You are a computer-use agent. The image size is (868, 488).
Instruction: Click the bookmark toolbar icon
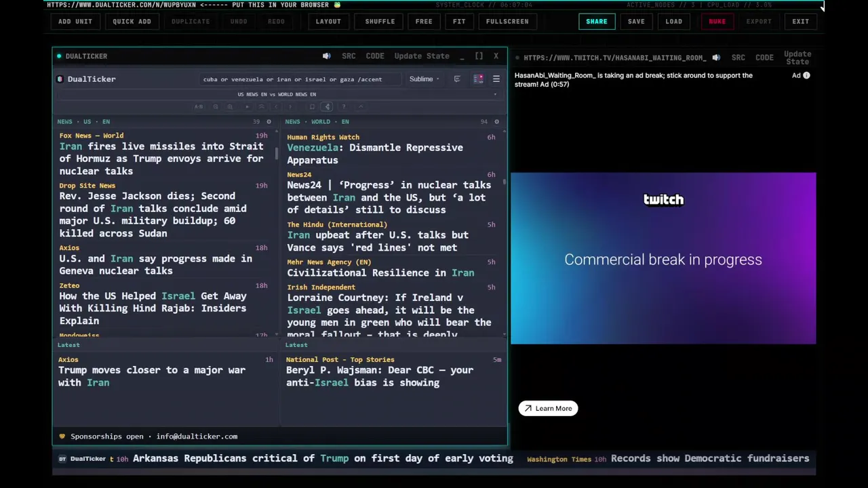(312, 106)
